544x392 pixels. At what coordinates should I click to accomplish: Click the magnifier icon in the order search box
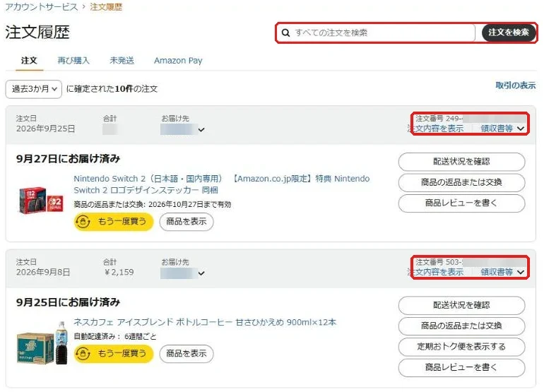(285, 32)
